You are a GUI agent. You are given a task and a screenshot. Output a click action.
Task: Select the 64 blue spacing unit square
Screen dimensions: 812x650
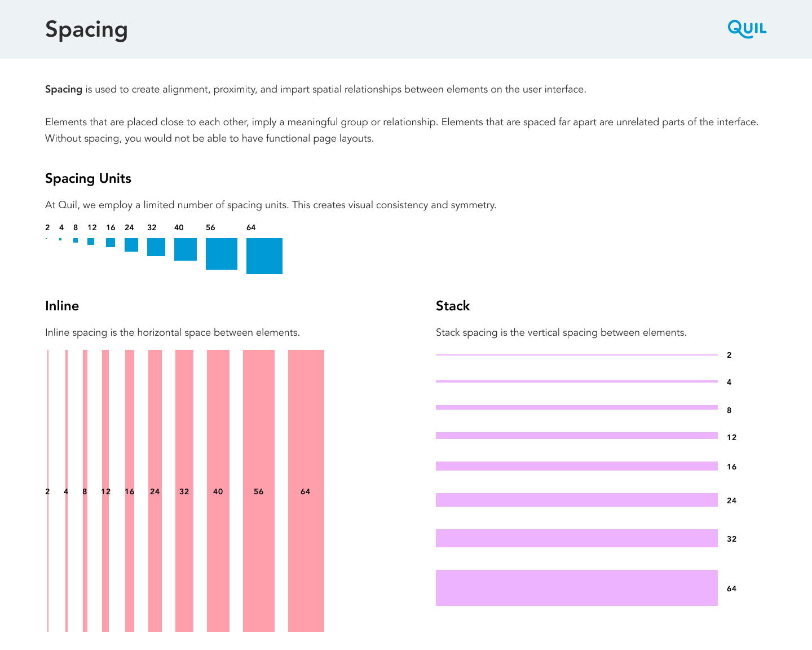click(x=264, y=256)
